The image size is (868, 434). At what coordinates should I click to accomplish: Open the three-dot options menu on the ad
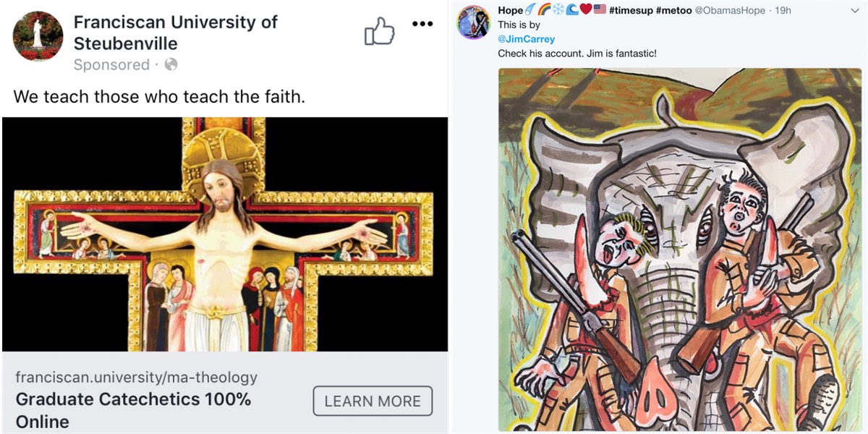coord(422,24)
